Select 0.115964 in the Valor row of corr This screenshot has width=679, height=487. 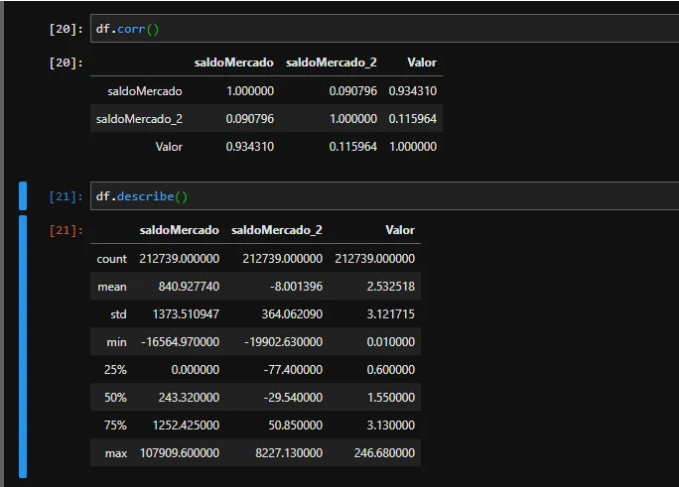[353, 147]
